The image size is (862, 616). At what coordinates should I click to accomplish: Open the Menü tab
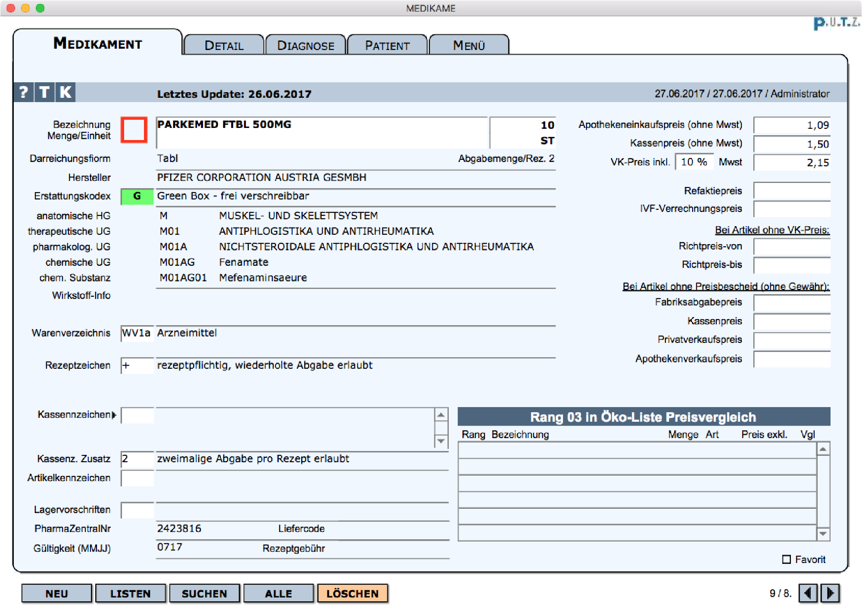[469, 45]
